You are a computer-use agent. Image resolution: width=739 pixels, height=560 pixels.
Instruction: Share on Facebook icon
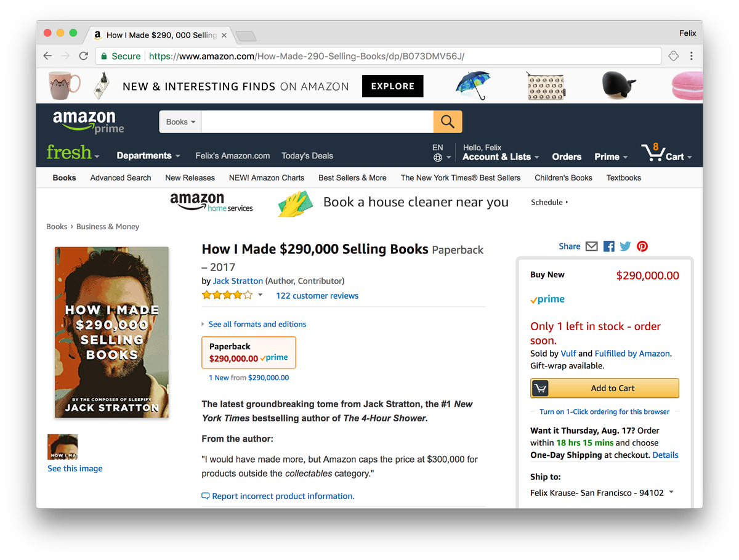click(609, 246)
